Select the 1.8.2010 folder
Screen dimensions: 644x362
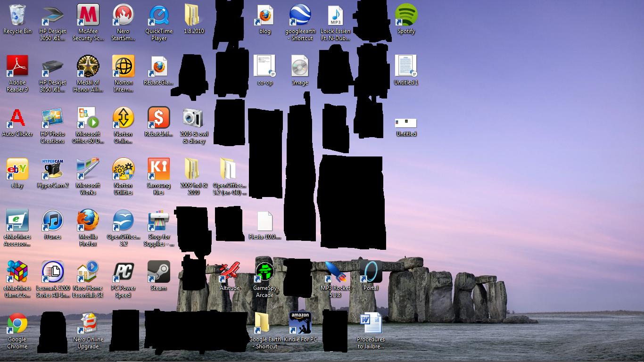pyautogui.click(x=194, y=15)
